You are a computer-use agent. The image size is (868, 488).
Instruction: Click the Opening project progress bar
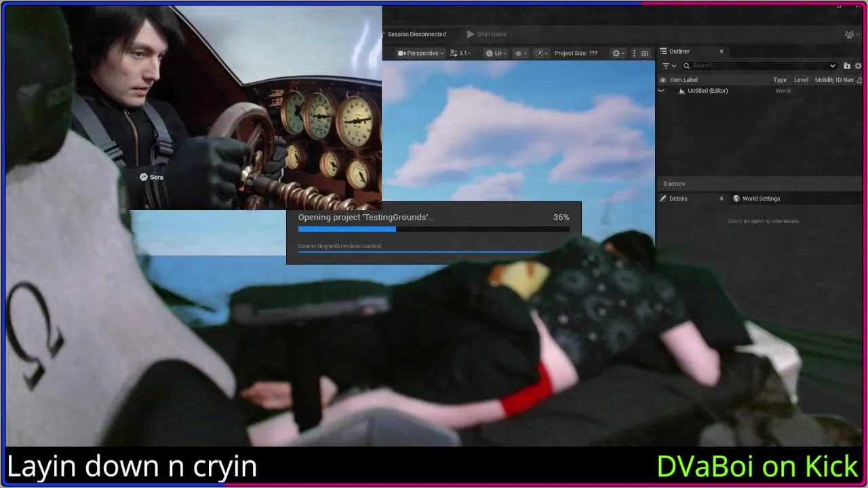tap(434, 229)
